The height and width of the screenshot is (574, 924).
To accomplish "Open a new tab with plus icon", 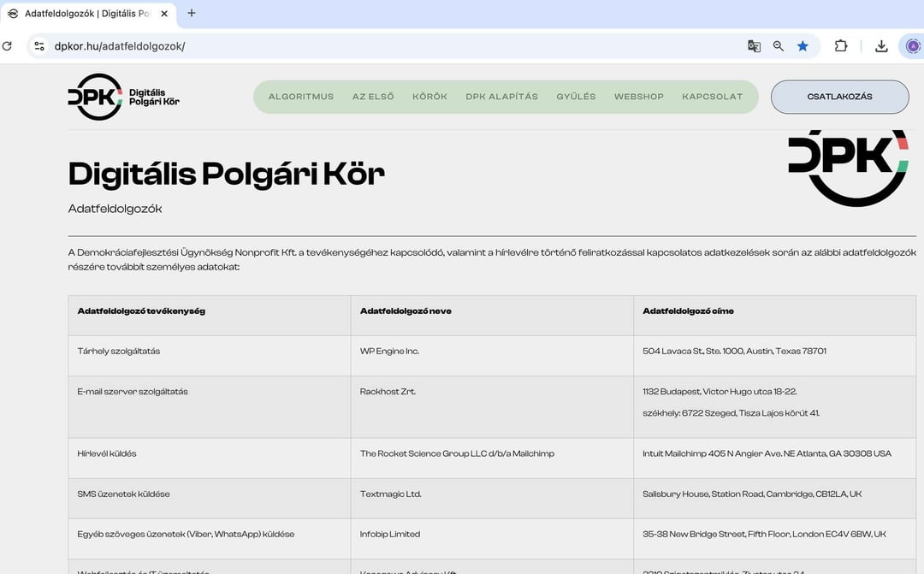I will [x=192, y=13].
